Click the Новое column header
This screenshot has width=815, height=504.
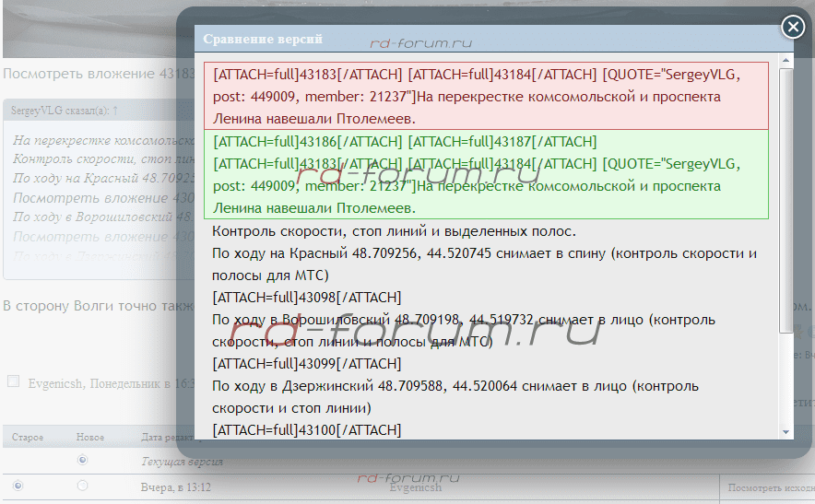89,437
